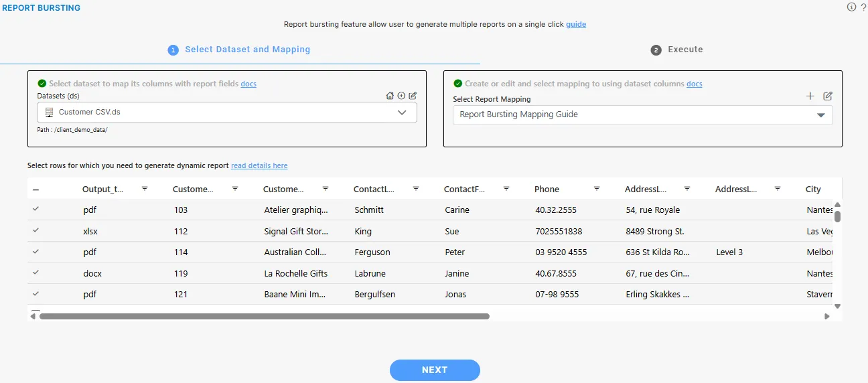
Task: Click the plus icon to add mapping
Action: click(810, 96)
